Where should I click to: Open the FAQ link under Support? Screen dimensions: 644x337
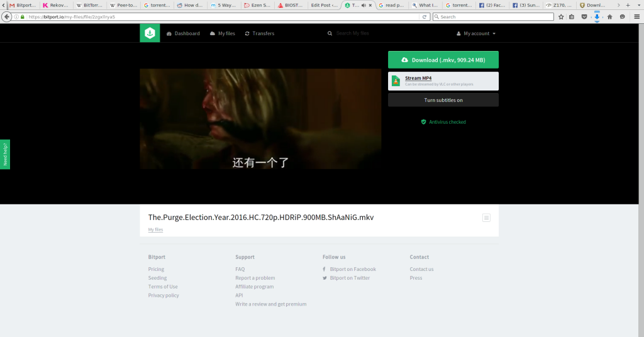(240, 269)
